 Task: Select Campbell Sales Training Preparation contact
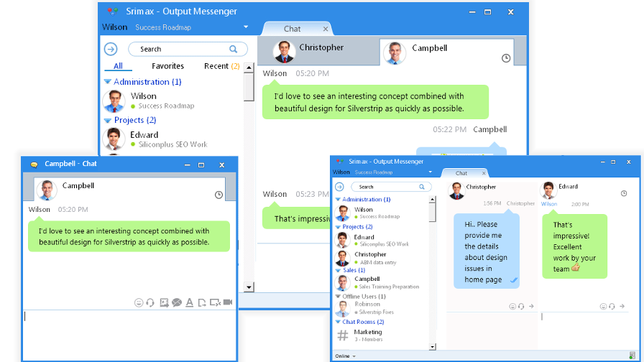381,283
